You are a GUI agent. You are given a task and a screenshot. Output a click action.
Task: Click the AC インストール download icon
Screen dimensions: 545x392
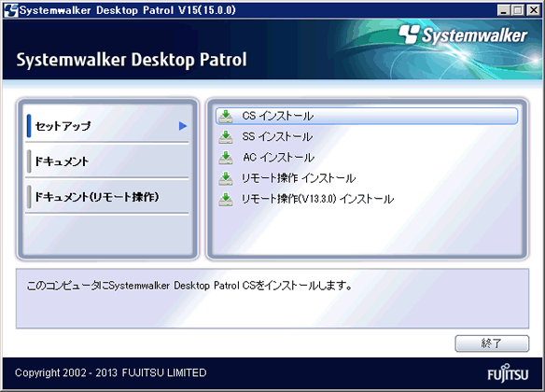(226, 158)
